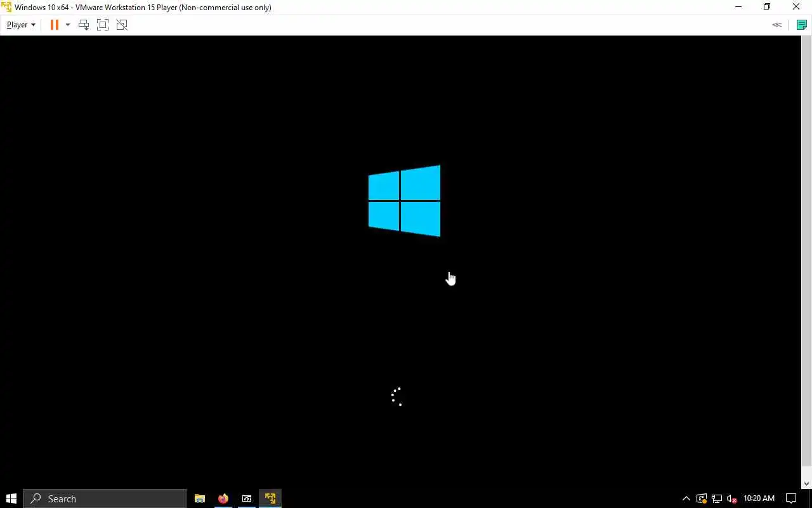Minimize the VMware Player window
Image resolution: width=812 pixels, height=508 pixels.
click(x=738, y=7)
